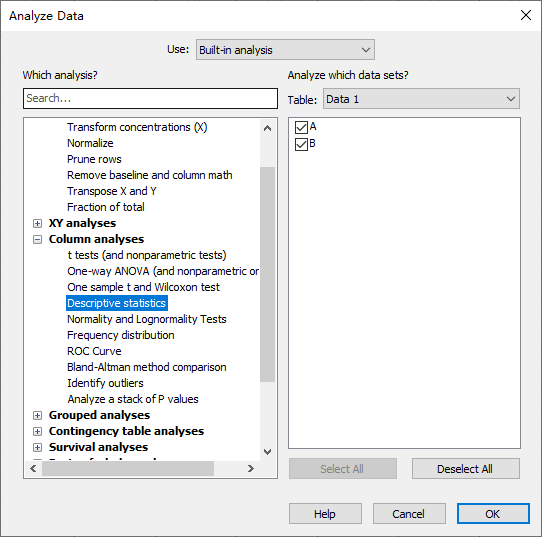Click the Grouped analyses heading
This screenshot has width=542, height=537.
click(x=99, y=415)
